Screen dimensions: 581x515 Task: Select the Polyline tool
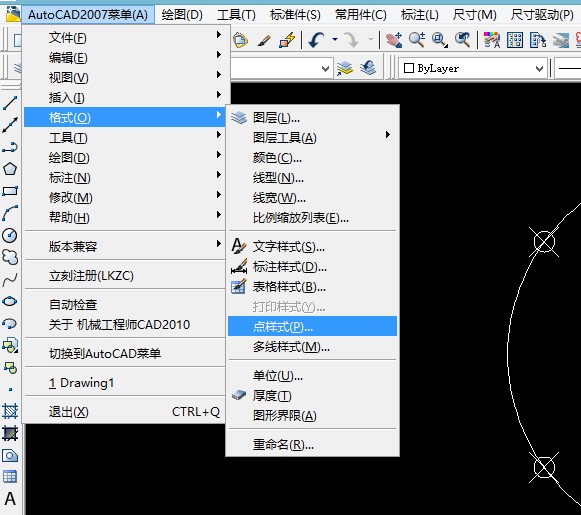pos(10,147)
